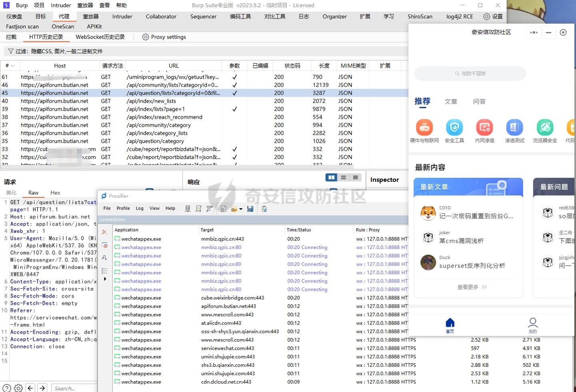Open Name Resolution (.COM magnifier) icon in Proxifier
576x392 pixels.
tap(209, 209)
